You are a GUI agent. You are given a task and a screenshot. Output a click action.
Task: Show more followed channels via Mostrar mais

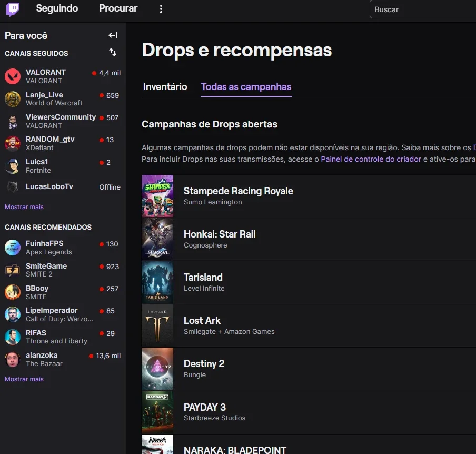click(x=24, y=207)
